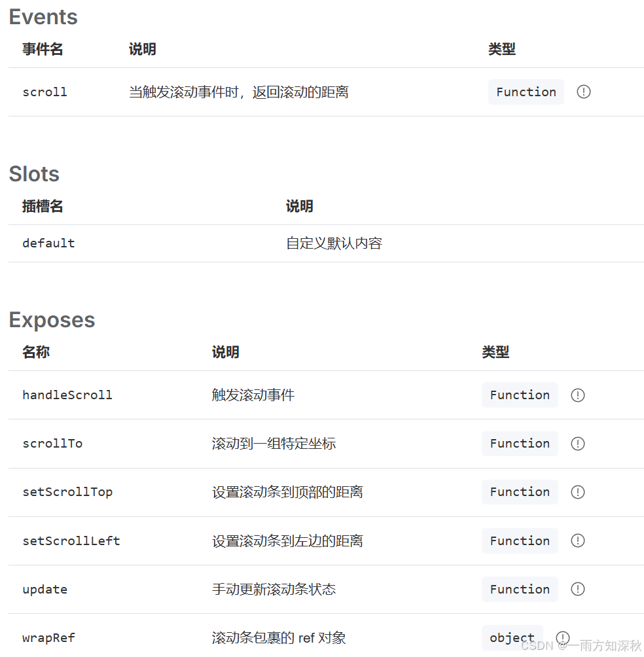The height and width of the screenshot is (657, 644).
Task: Click the Function tag for setScrollLeft
Action: [520, 541]
